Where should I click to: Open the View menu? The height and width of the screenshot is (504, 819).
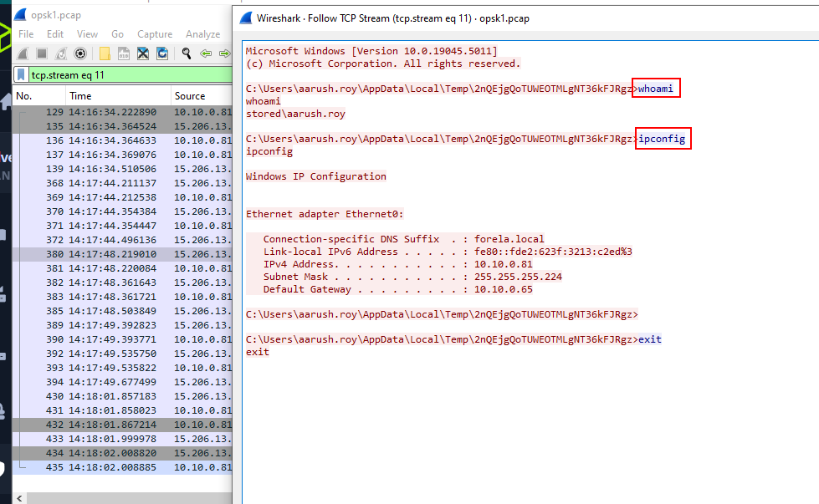(87, 34)
